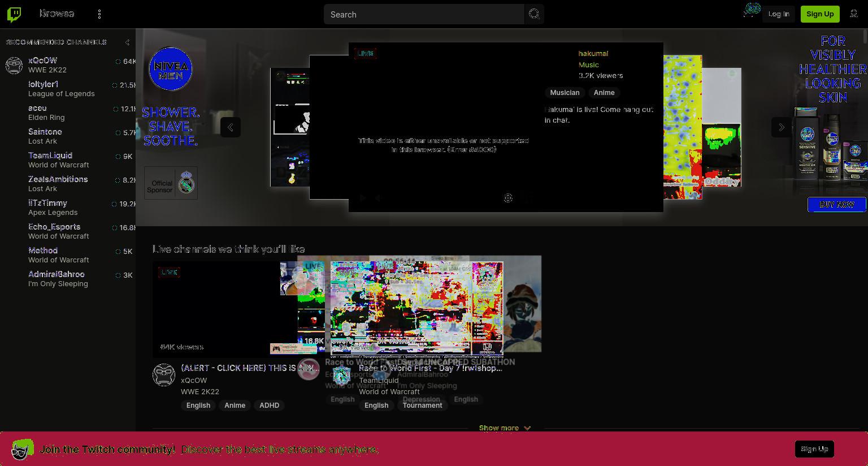Viewport: 868px width, 466px height.
Task: Select Tournament tag on TeamLiquid card
Action: click(x=422, y=405)
